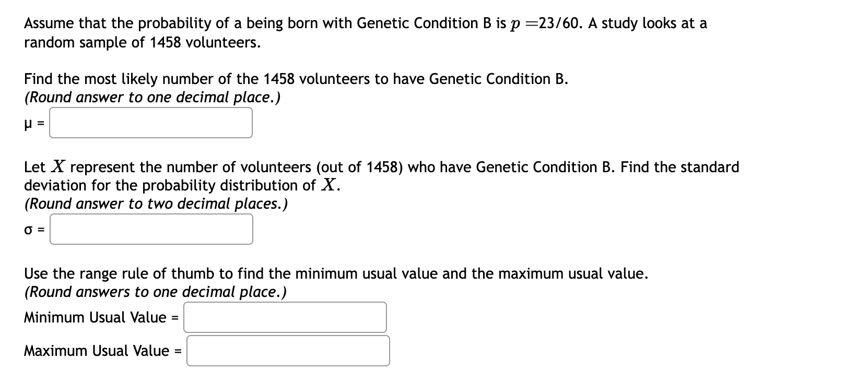Click the line random sample of 1458 volunteers
The width and height of the screenshot is (868, 382).
coord(143,42)
